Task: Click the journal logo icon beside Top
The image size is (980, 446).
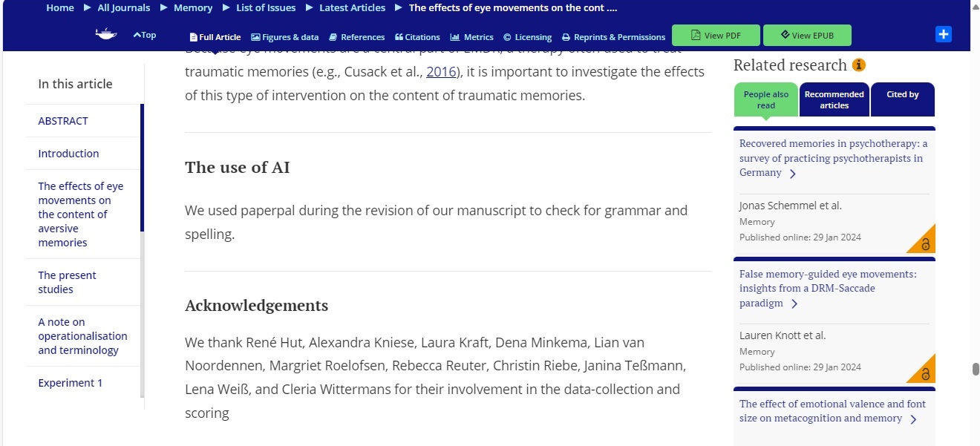Action: point(106,34)
